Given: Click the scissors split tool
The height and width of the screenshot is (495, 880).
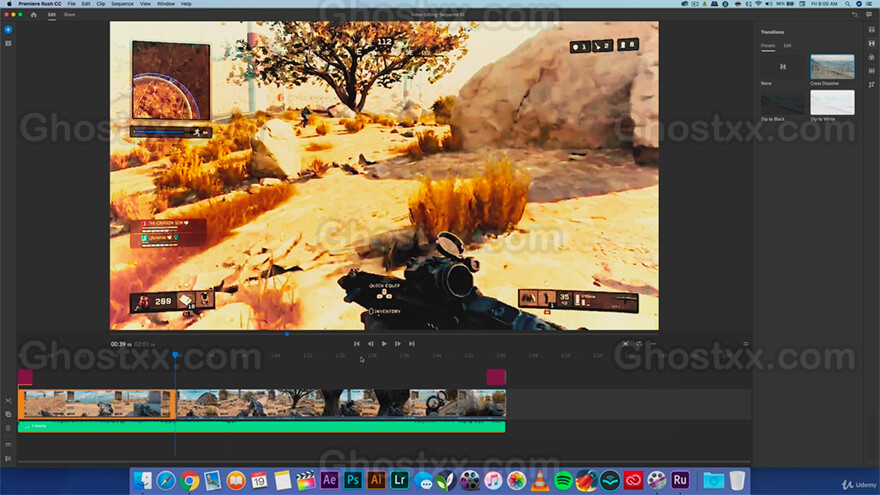Looking at the screenshot, I should point(8,401).
